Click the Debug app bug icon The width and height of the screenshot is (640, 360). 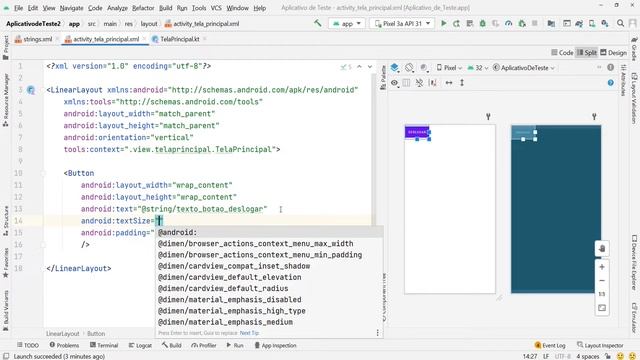[482, 24]
